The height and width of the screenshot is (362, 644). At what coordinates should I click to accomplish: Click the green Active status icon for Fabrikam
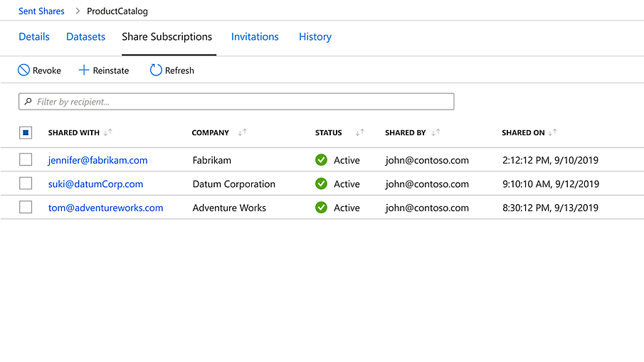point(321,160)
